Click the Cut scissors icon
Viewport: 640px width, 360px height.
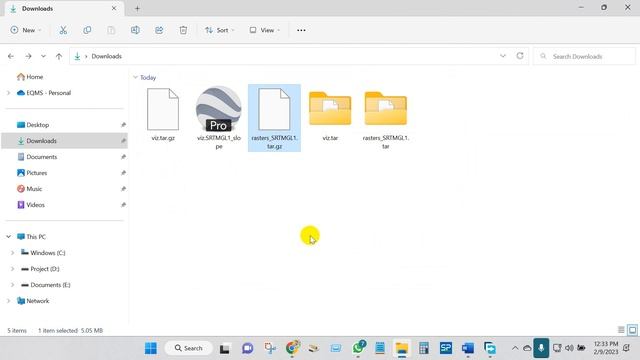pos(63,30)
